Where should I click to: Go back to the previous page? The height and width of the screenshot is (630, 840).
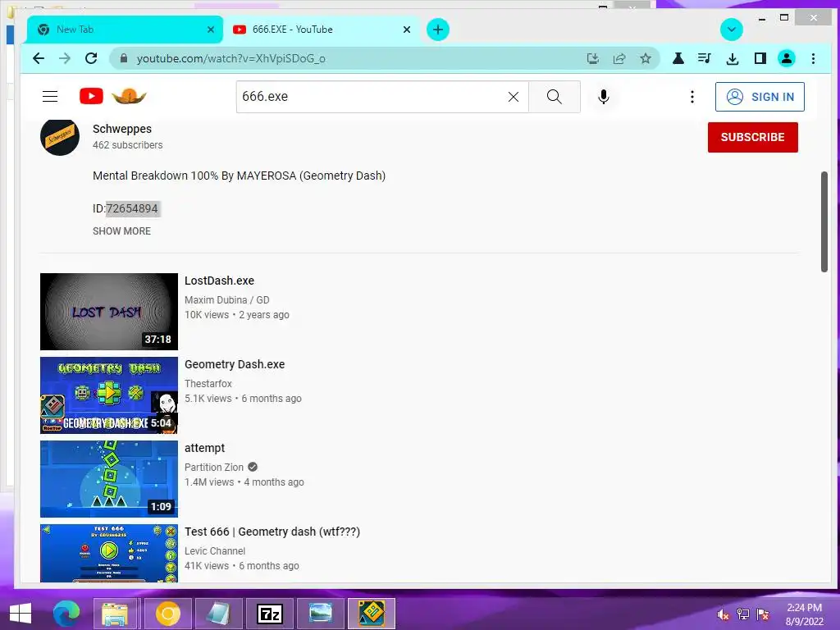[39, 58]
